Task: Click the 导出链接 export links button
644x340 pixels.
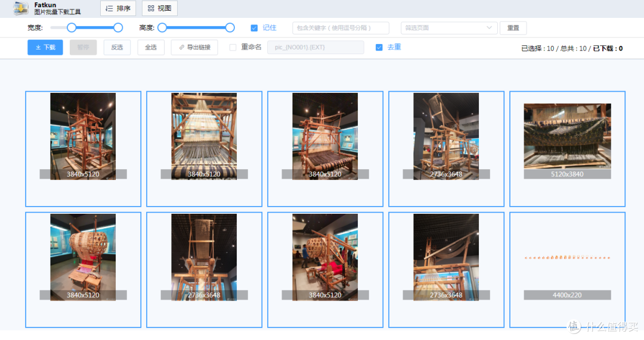Action: [x=194, y=47]
